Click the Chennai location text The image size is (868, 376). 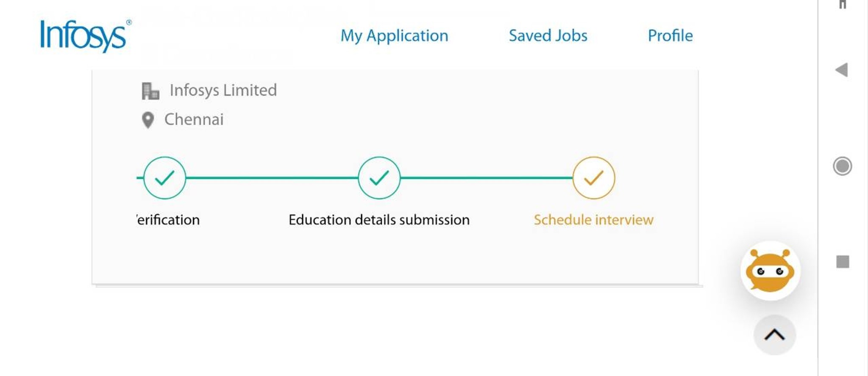pos(194,119)
